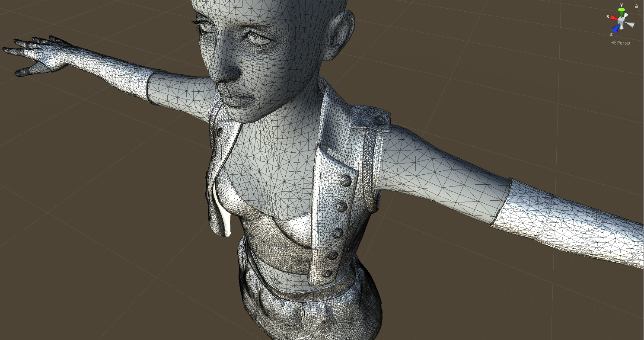
Task: Toggle the scene view lock padlock
Action: point(636,6)
